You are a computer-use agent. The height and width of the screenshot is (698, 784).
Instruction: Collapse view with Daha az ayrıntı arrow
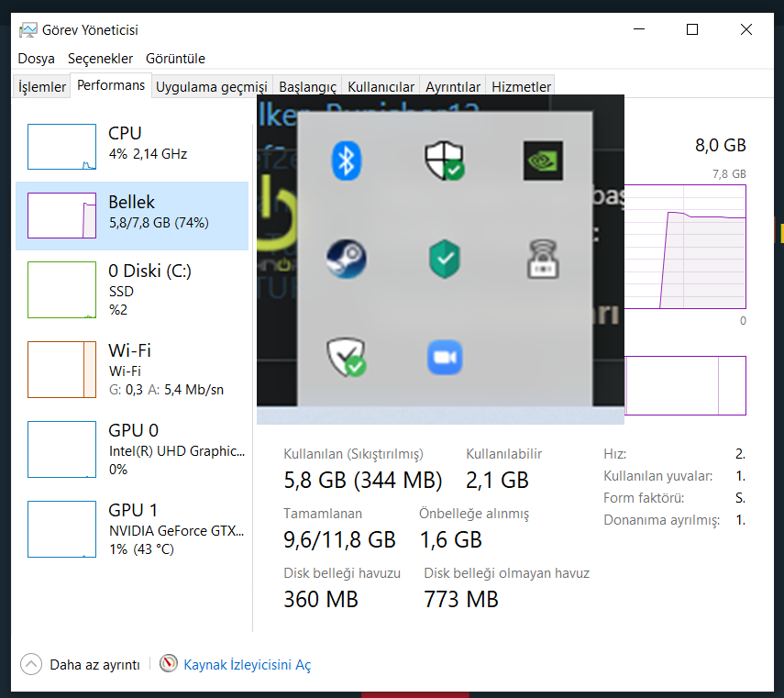[x=31, y=664]
